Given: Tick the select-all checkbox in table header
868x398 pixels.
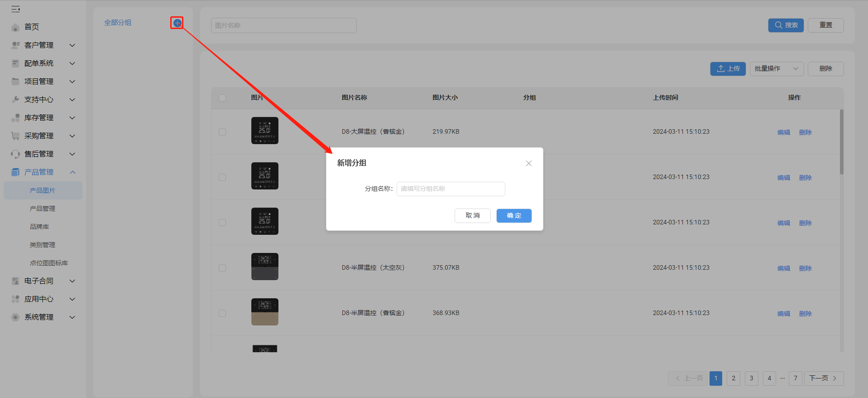Looking at the screenshot, I should tap(222, 98).
